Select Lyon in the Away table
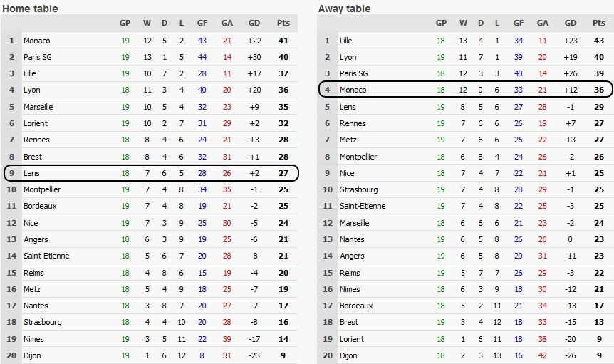 click(348, 57)
